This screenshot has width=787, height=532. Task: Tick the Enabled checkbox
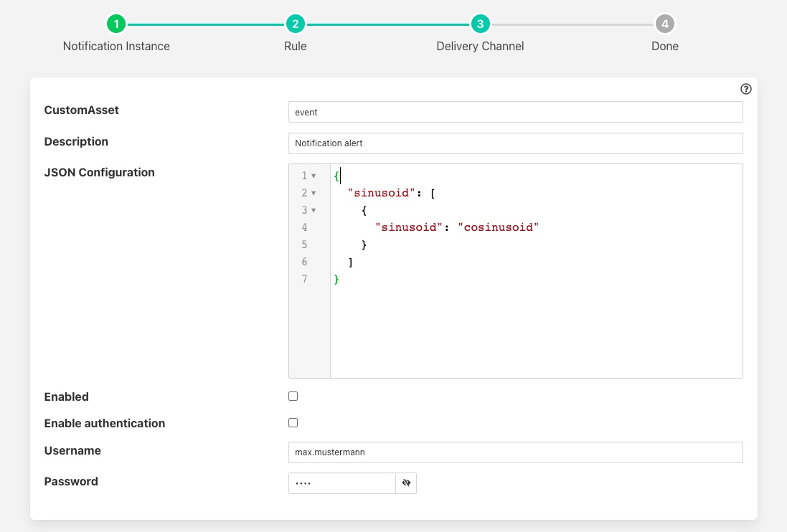pos(293,396)
